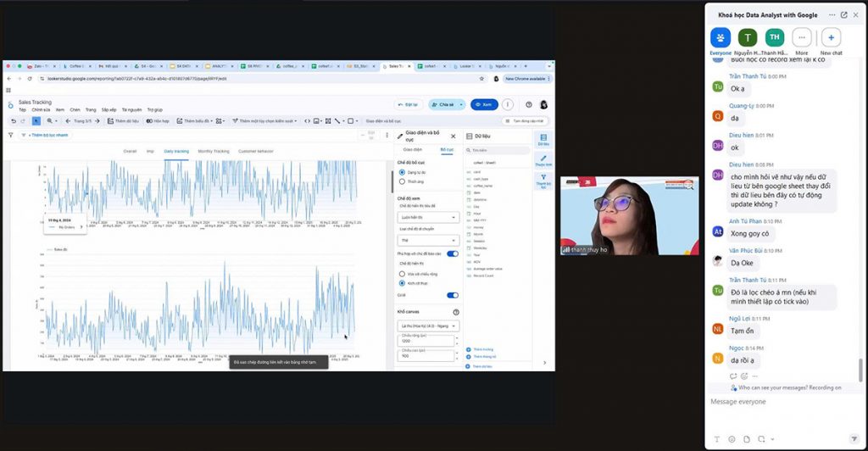Click the filter funnel icon below toolbar
Image resolution: width=868 pixels, height=451 pixels.
tap(10, 135)
